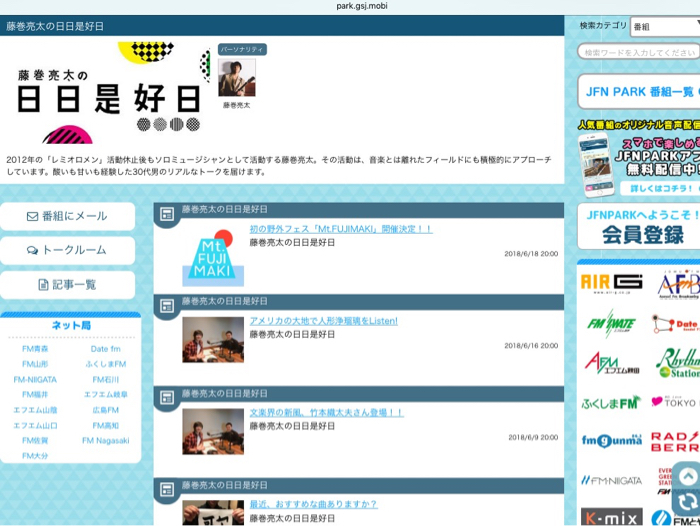Click article icon beside アメリカの大地 post header
Image resolution: width=700 pixels, height=526 pixels.
point(167,306)
